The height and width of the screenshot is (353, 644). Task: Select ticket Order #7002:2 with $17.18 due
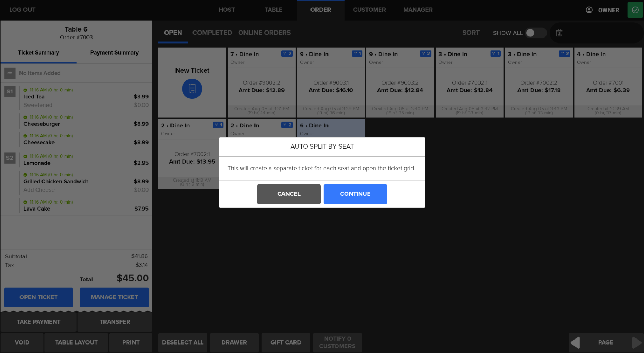click(x=539, y=82)
